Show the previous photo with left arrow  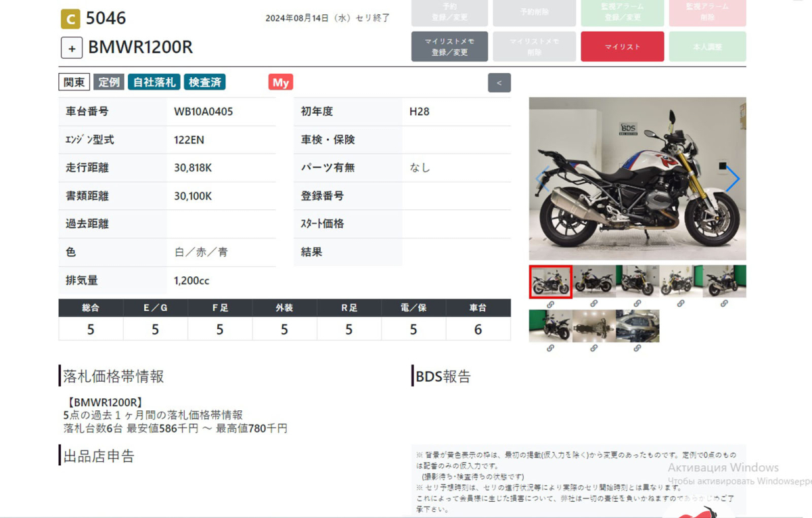542,179
